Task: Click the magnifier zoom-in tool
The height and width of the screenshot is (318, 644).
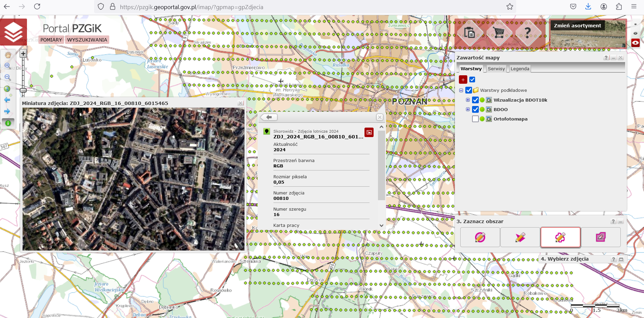Action: (x=7, y=66)
